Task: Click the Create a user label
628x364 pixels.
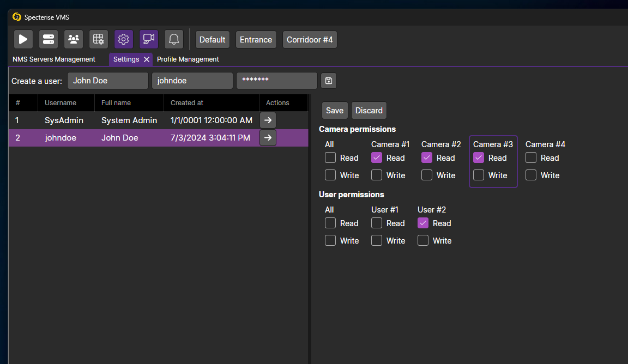Action: [37, 81]
